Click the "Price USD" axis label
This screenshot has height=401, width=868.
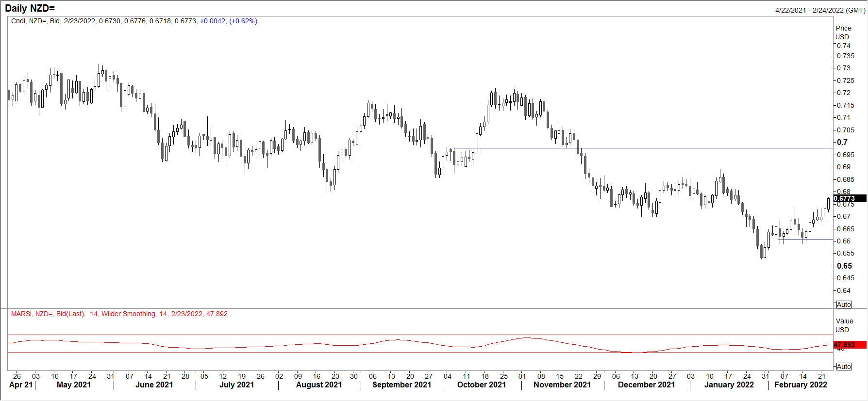point(843,32)
